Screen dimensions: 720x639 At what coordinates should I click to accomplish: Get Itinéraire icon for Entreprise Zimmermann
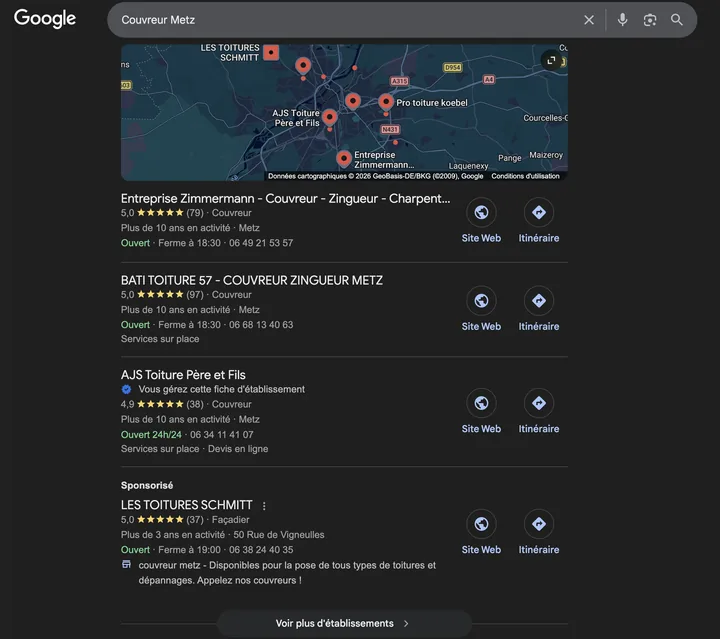click(x=539, y=212)
